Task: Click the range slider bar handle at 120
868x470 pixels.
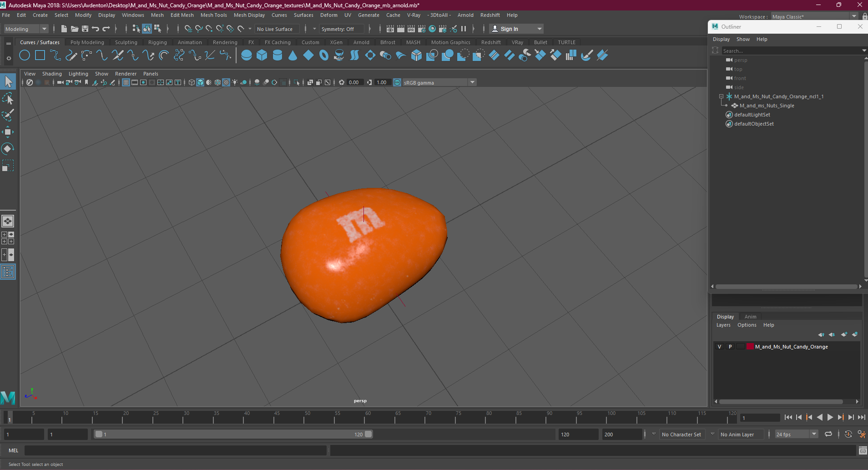Action: (x=368, y=434)
